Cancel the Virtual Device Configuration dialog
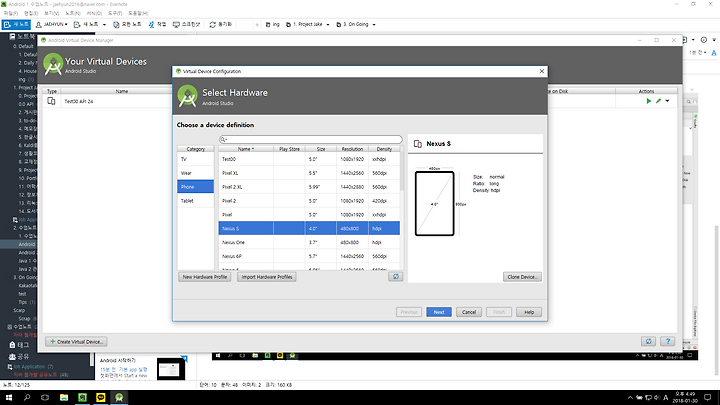 469,312
